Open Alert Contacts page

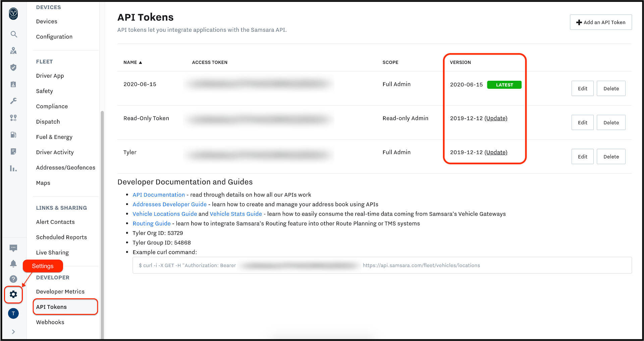tap(55, 222)
